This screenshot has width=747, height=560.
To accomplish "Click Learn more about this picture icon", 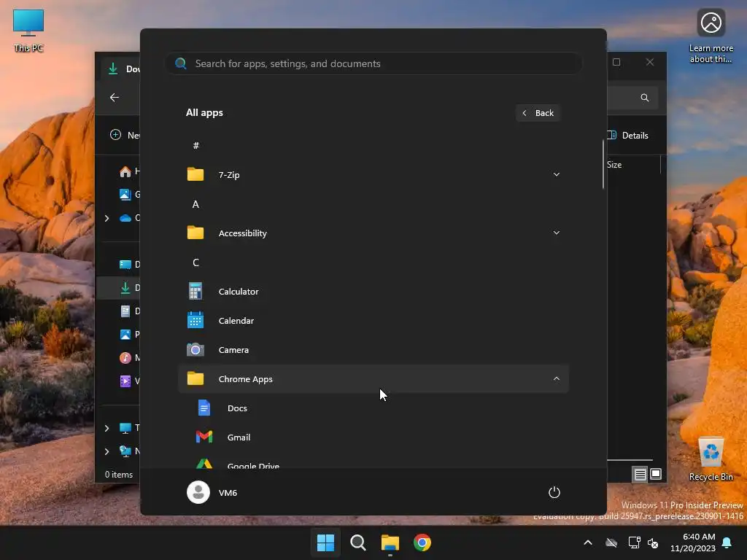I will 711,36.
